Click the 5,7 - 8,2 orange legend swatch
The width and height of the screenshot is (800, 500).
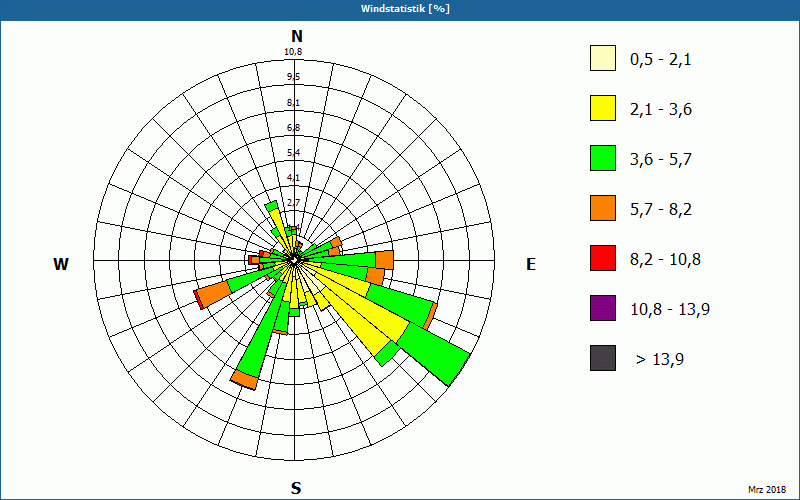(603, 208)
